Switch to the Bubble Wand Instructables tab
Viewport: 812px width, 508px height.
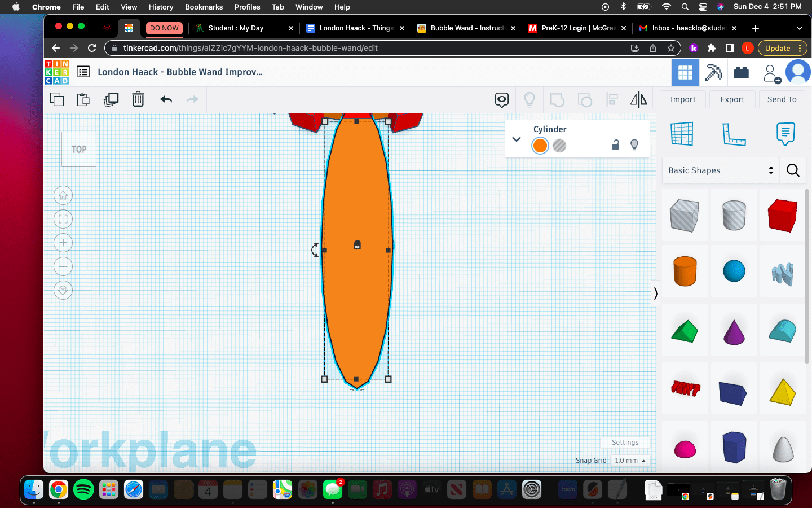coord(467,28)
